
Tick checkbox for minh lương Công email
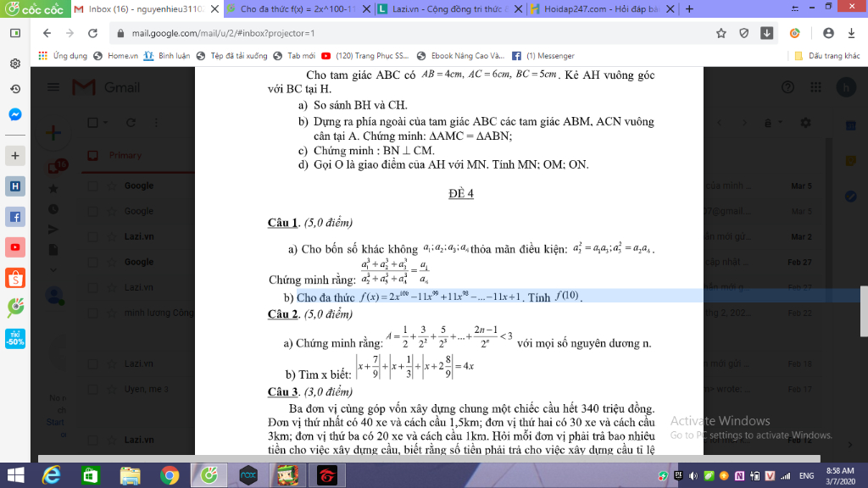point(93,313)
